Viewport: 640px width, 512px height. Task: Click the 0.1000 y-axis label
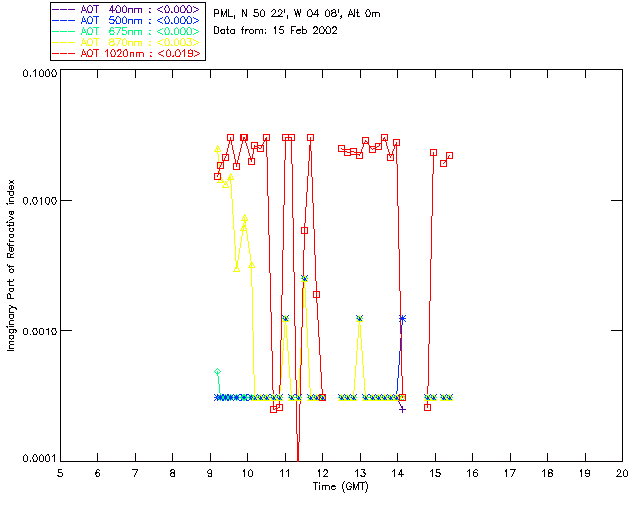(x=40, y=73)
